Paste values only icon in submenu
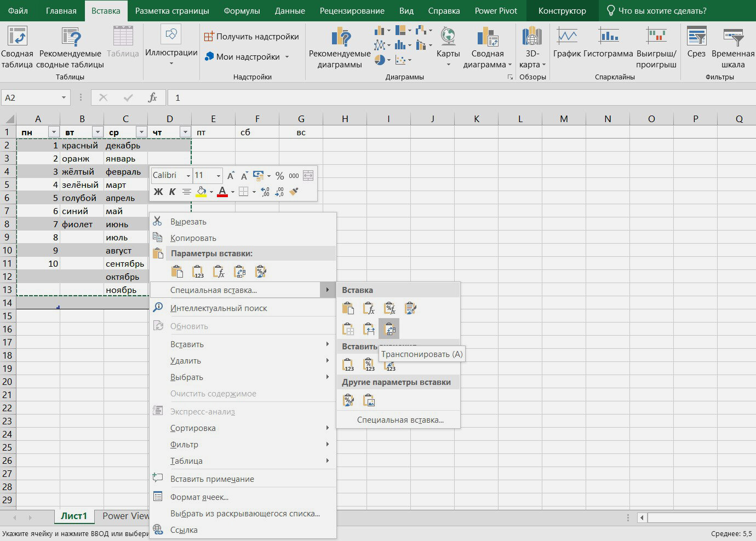The image size is (756, 541). [348, 364]
